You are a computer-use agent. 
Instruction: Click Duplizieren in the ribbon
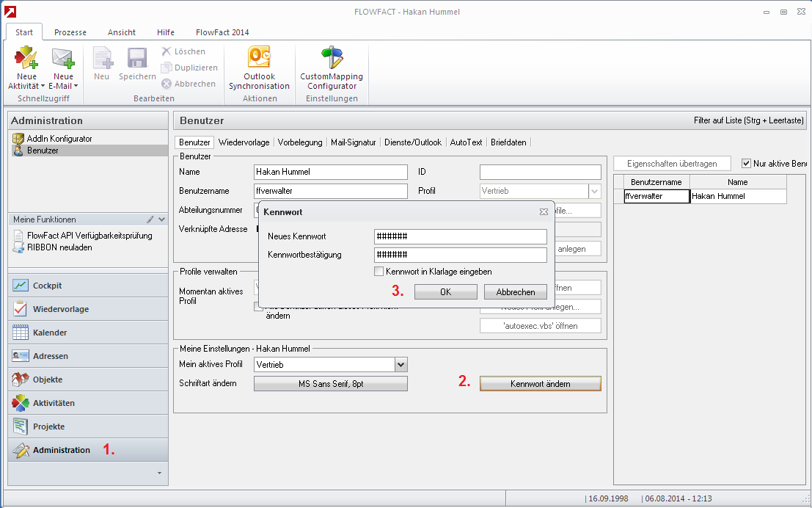[189, 68]
